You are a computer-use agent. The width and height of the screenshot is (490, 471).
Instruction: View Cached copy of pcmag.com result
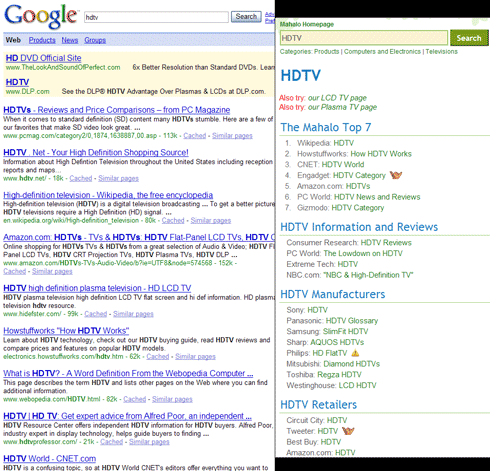pyautogui.click(x=195, y=136)
